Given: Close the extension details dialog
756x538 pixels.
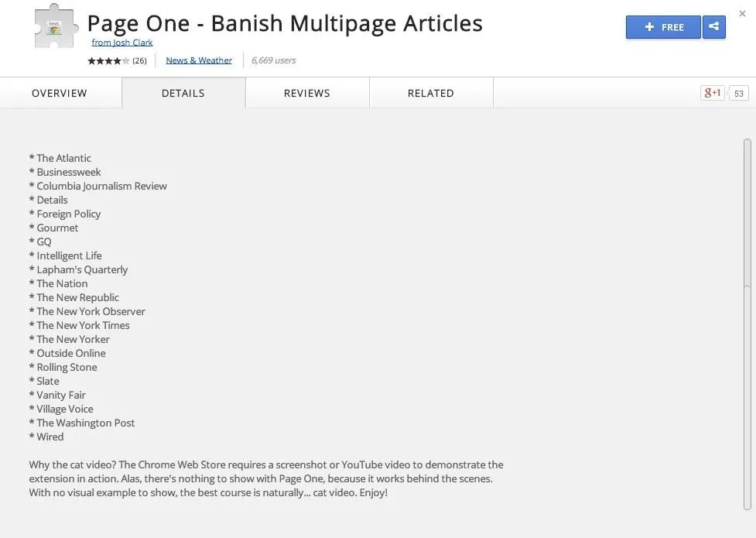Looking at the screenshot, I should pos(743,13).
